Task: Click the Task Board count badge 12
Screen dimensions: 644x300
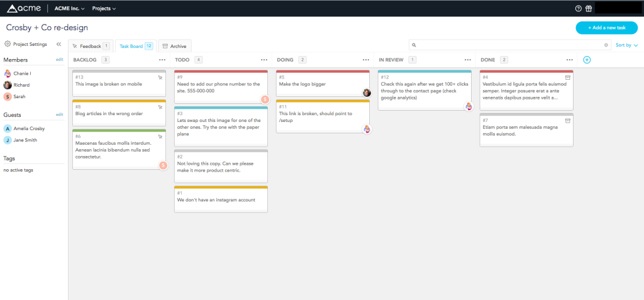Action: pyautogui.click(x=148, y=46)
